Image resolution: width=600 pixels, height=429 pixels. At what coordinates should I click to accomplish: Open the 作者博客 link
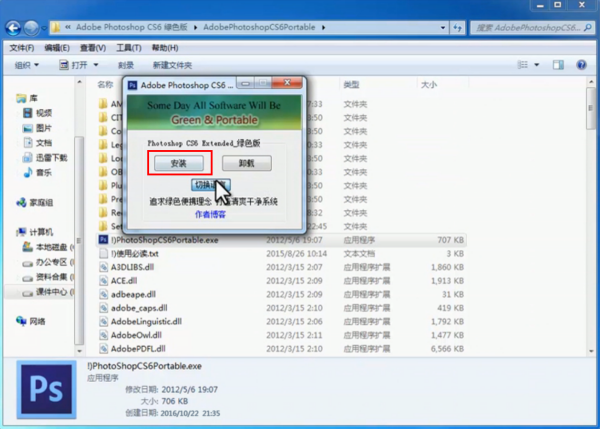(210, 215)
